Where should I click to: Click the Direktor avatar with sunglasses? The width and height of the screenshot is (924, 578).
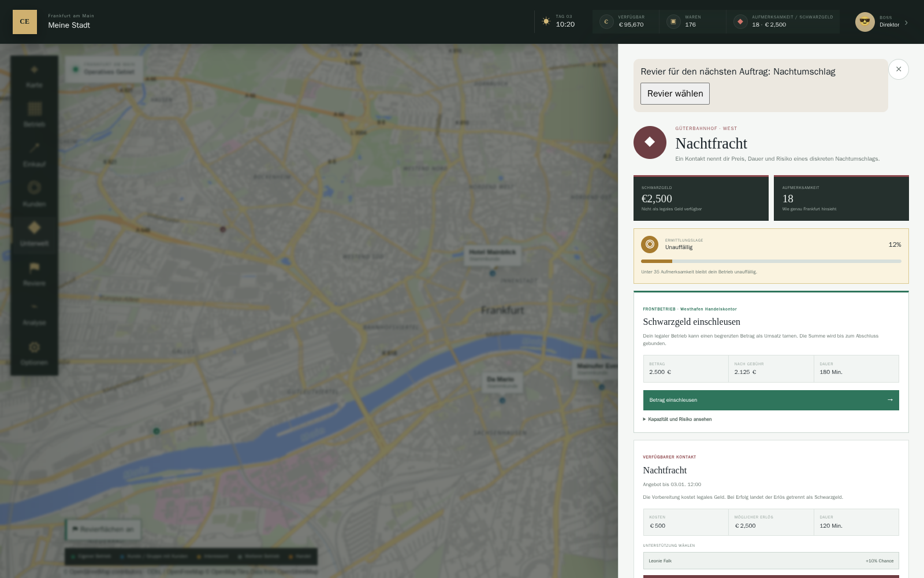click(x=865, y=22)
